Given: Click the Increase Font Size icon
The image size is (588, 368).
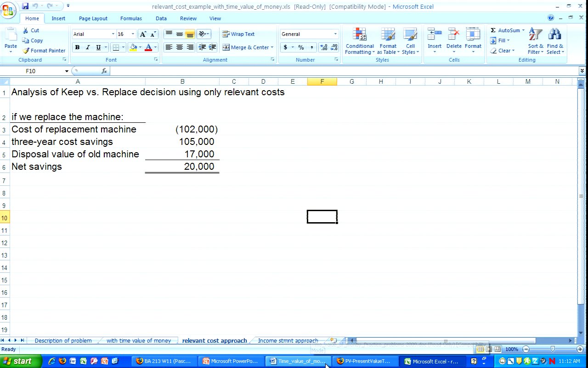Looking at the screenshot, I should pyautogui.click(x=143, y=34).
